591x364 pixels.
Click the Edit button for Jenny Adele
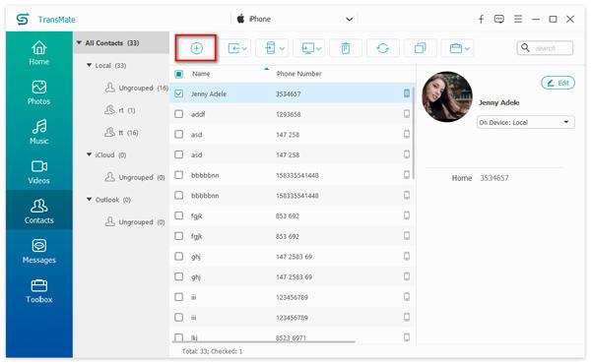(558, 83)
